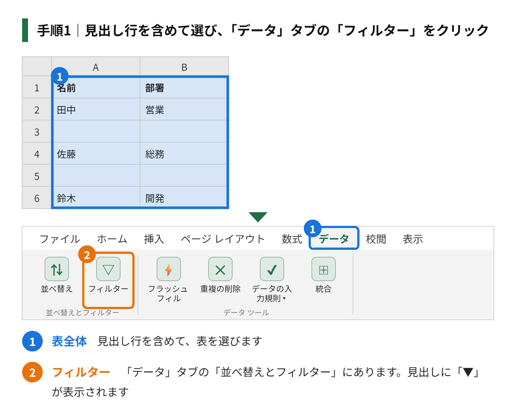Open the データの入力規則 dropdown arrow
Screen dimensions: 516x420
(x=284, y=298)
